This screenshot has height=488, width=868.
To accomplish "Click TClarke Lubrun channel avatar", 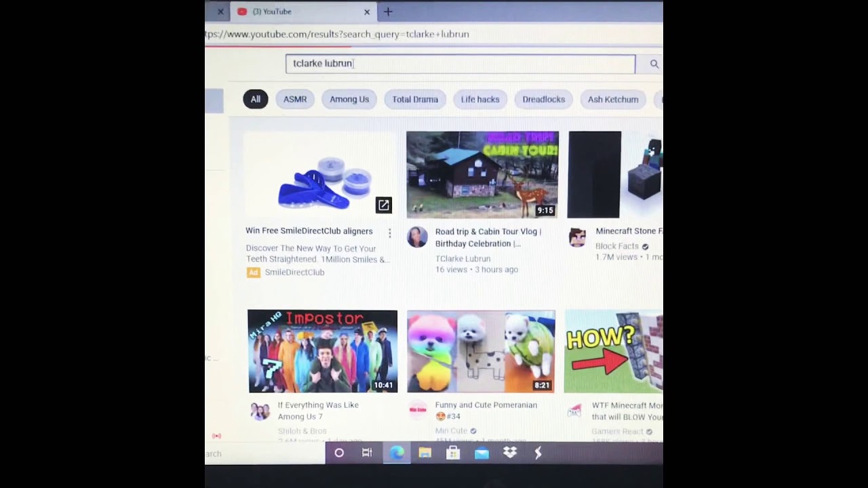I will 417,237.
